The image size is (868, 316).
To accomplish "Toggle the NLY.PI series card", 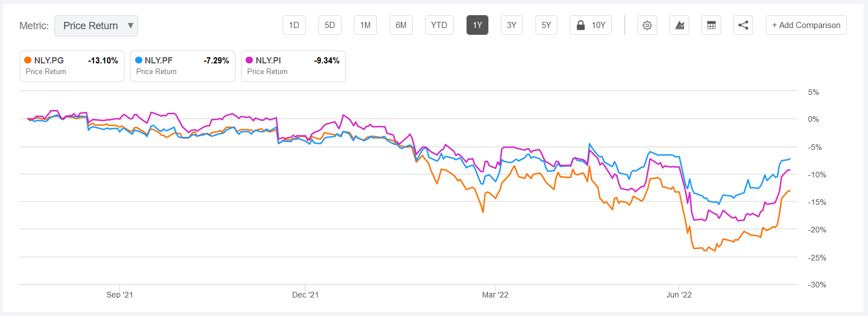I will point(293,66).
